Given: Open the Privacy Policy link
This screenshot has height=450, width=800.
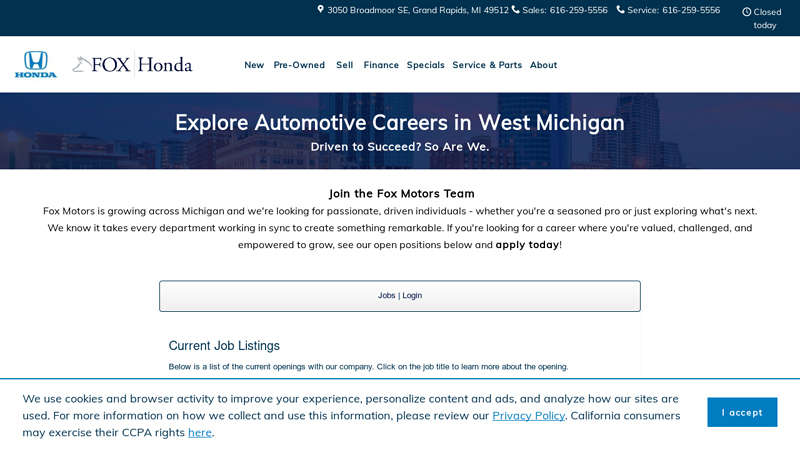Looking at the screenshot, I should (x=529, y=415).
